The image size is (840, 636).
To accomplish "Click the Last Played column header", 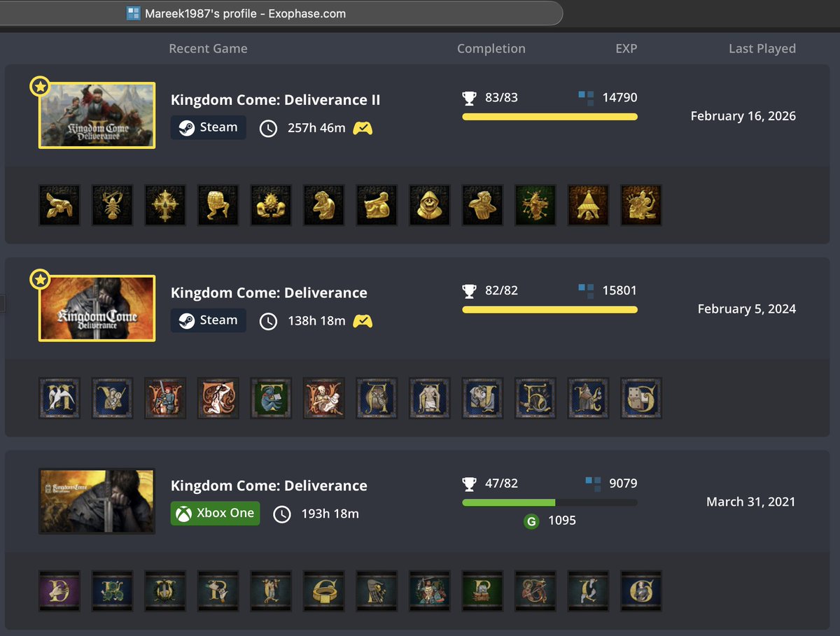I will pyautogui.click(x=762, y=49).
